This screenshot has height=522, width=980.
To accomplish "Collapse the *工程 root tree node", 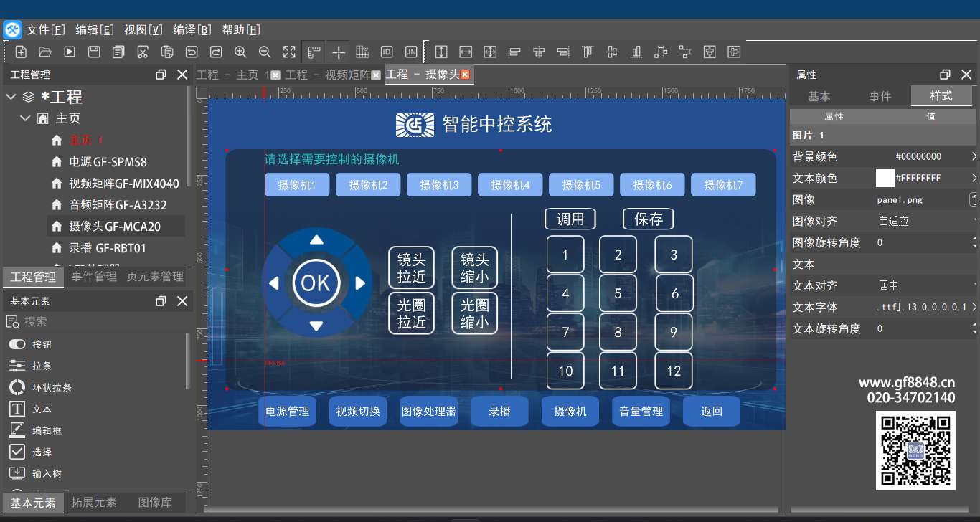I will coord(11,97).
